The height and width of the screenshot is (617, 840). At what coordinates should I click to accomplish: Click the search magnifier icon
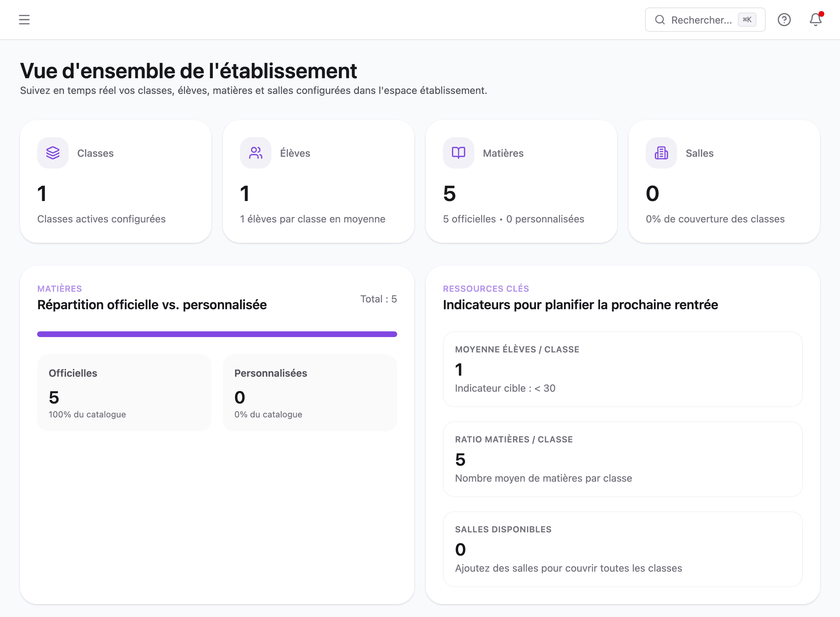point(660,20)
